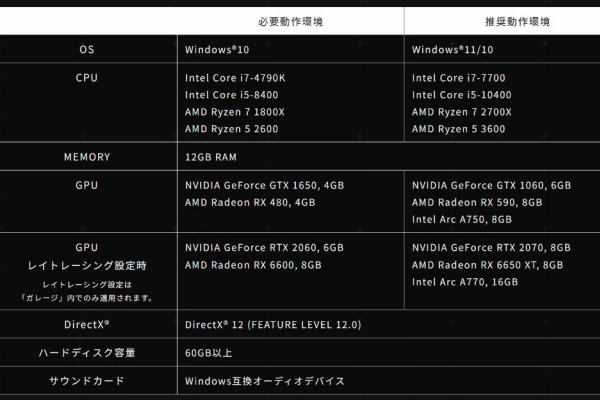The width and height of the screenshot is (600, 400).
Task: Click NVIDIA GeForce GTX 1060, 6GB text
Action: 491,185
